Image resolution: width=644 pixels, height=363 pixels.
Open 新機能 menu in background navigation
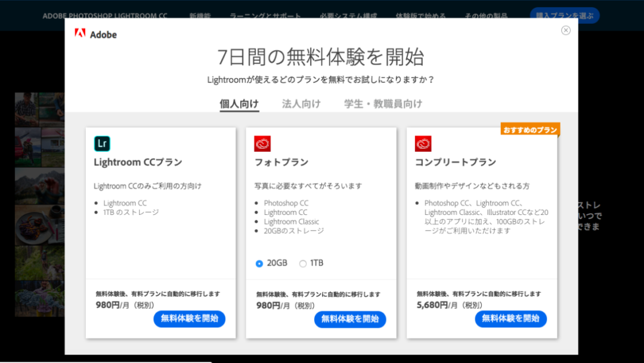(x=200, y=16)
